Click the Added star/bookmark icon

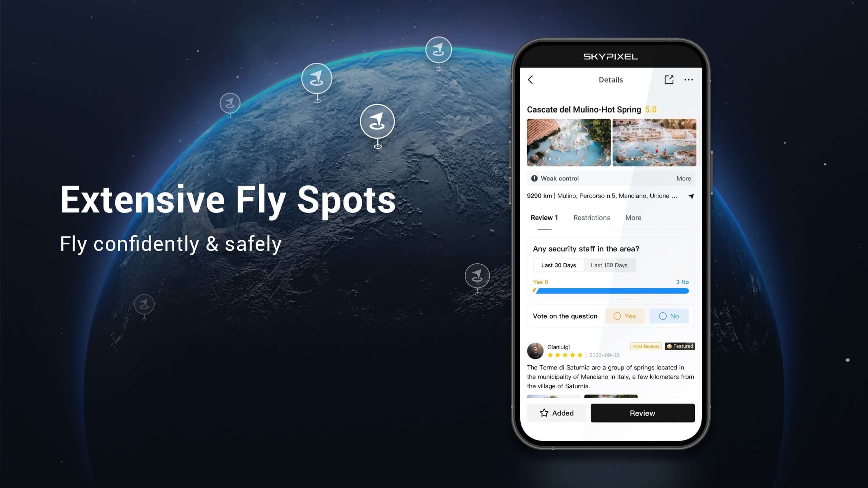tap(544, 412)
